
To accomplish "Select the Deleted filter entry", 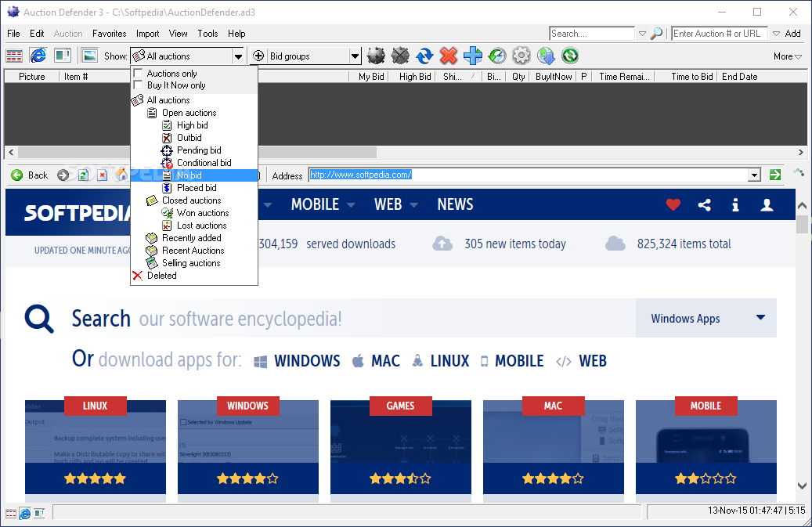I will (161, 276).
